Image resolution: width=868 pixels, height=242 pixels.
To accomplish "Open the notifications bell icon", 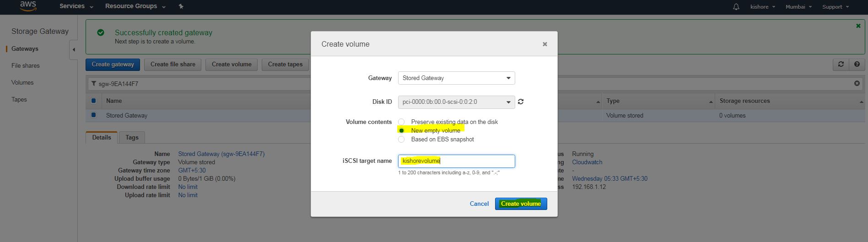I will pyautogui.click(x=736, y=7).
